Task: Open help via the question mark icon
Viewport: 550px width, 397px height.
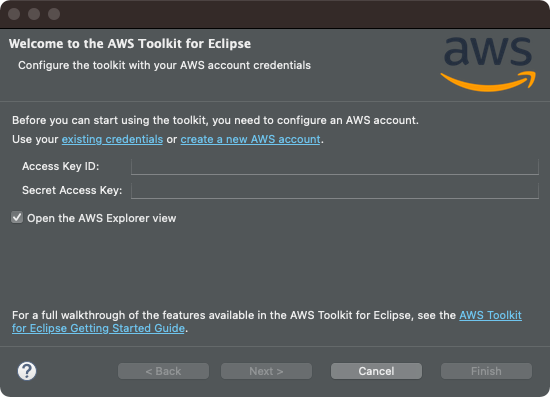Action: point(27,371)
